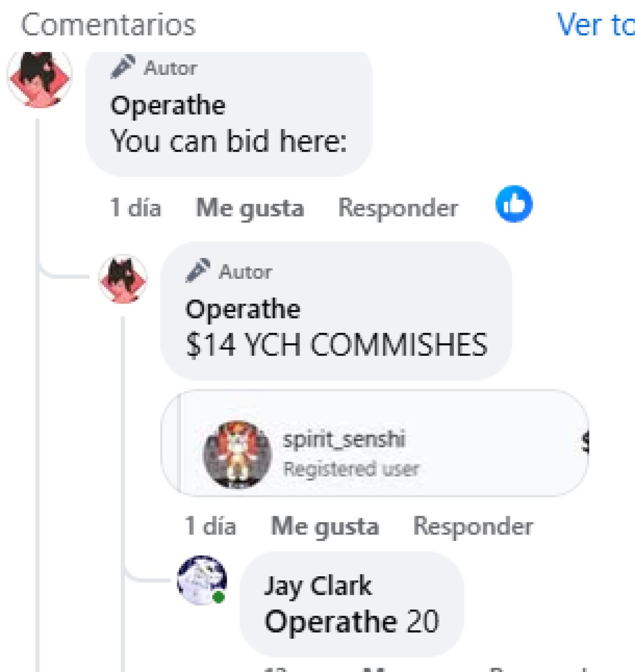This screenshot has width=635, height=672.
Task: Like the $14 YCH COMMISHES comment
Action: (x=325, y=527)
